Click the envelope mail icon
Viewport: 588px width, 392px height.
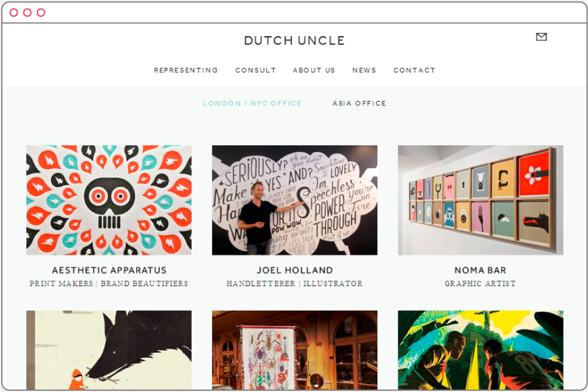[541, 37]
